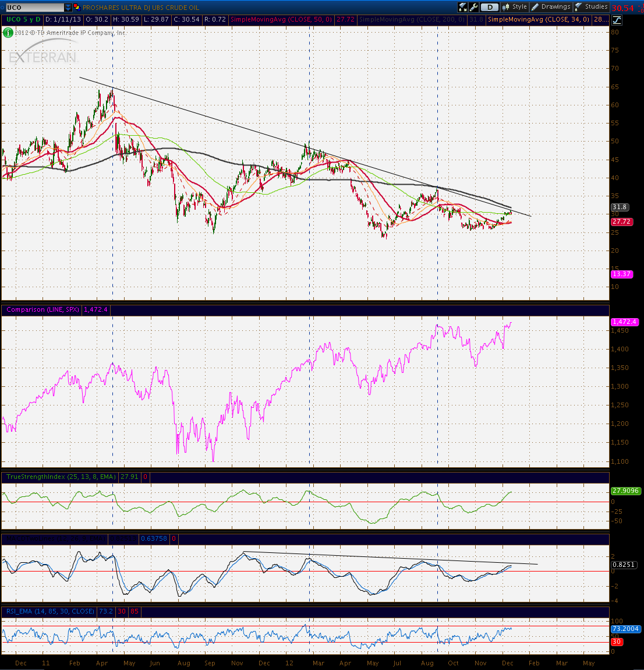644x670 pixels.
Task: Click the magenta 1,472.4 SPX axis bubble
Action: click(x=625, y=322)
